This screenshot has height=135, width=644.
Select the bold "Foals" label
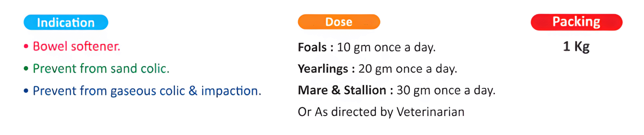(x=312, y=47)
